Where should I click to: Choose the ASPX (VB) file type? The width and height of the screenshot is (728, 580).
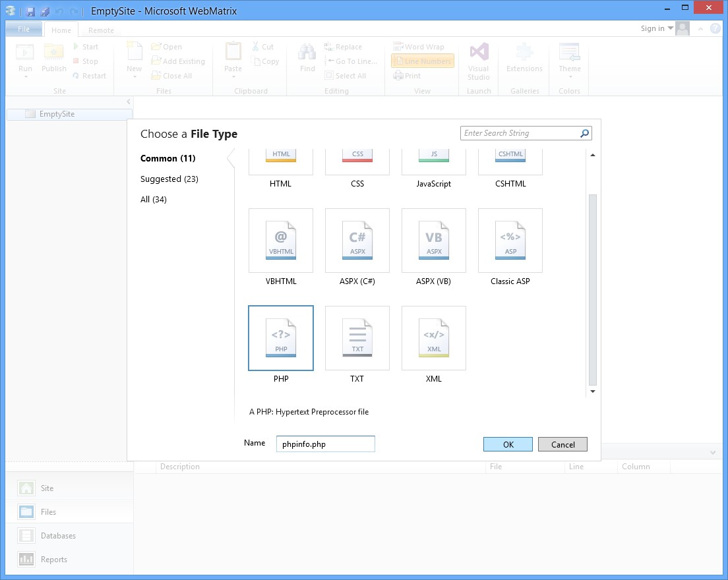[x=434, y=241]
